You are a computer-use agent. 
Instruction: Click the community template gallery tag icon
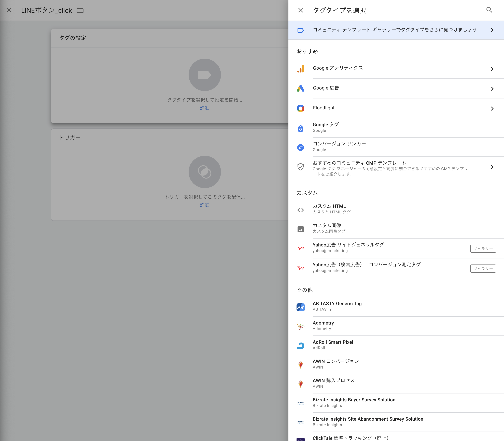click(300, 30)
